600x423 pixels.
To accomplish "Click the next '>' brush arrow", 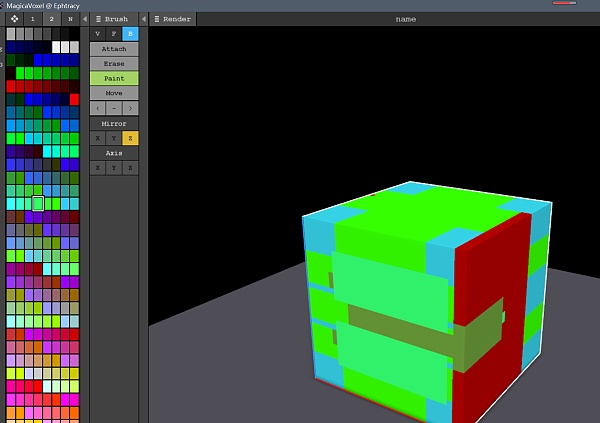I will pyautogui.click(x=131, y=108).
